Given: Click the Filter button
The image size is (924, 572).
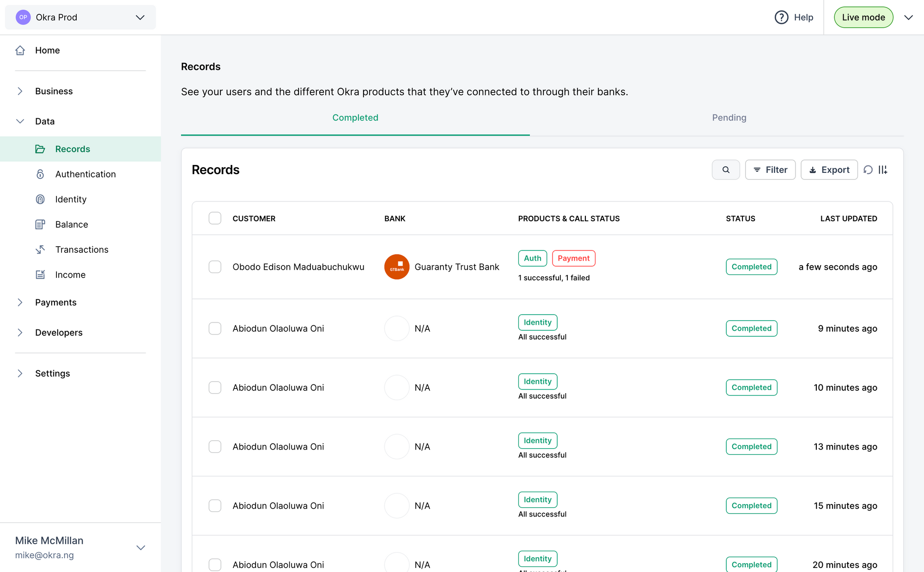Looking at the screenshot, I should [x=770, y=170].
